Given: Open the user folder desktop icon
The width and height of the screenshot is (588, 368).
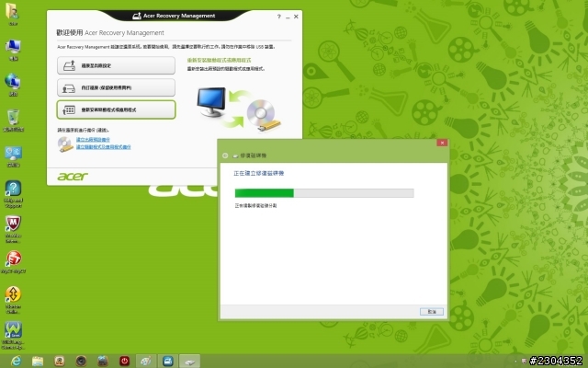Looking at the screenshot, I should (13, 14).
